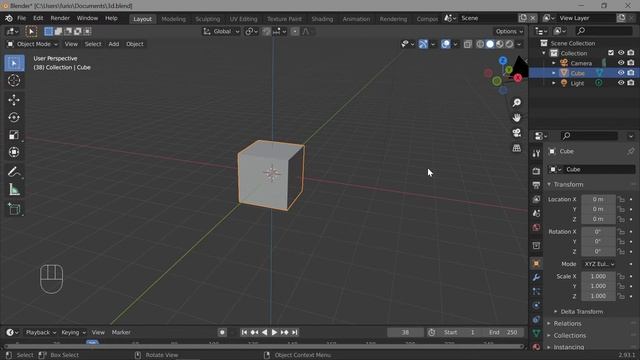This screenshot has width=640, height=360.
Task: Open the Options dropdown
Action: (x=509, y=31)
